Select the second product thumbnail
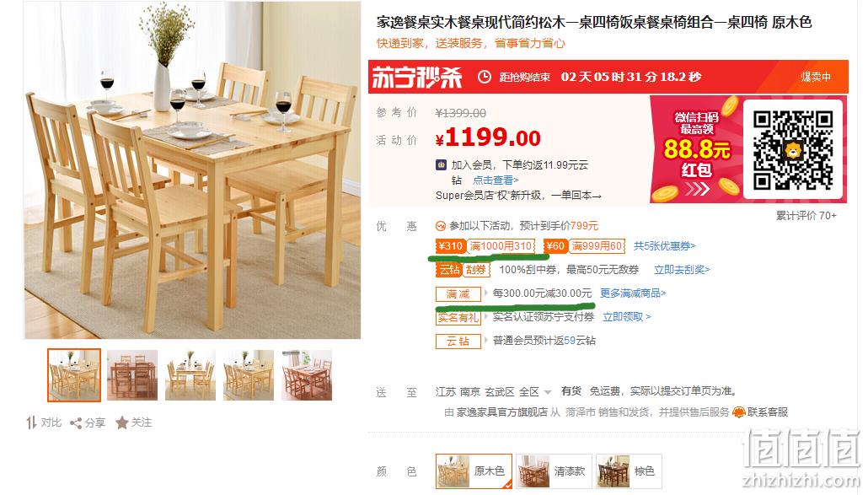Screen dimensions: 868x495 click(132, 375)
